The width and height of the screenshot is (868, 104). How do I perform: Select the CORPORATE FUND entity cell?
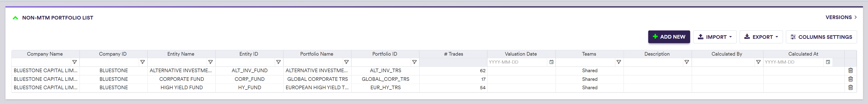[181, 79]
